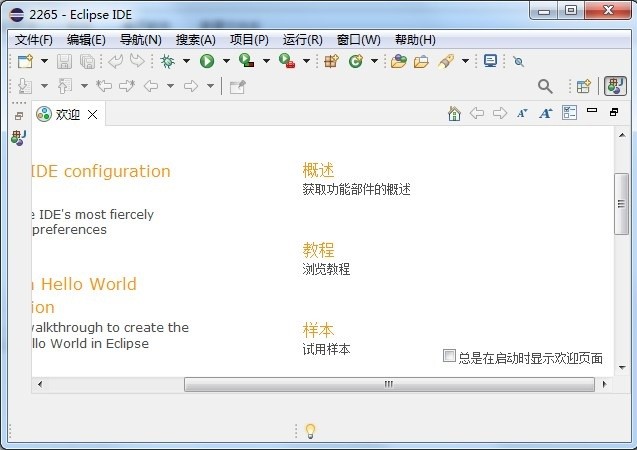
Task: Click the New Java Package icon
Action: tap(331, 61)
